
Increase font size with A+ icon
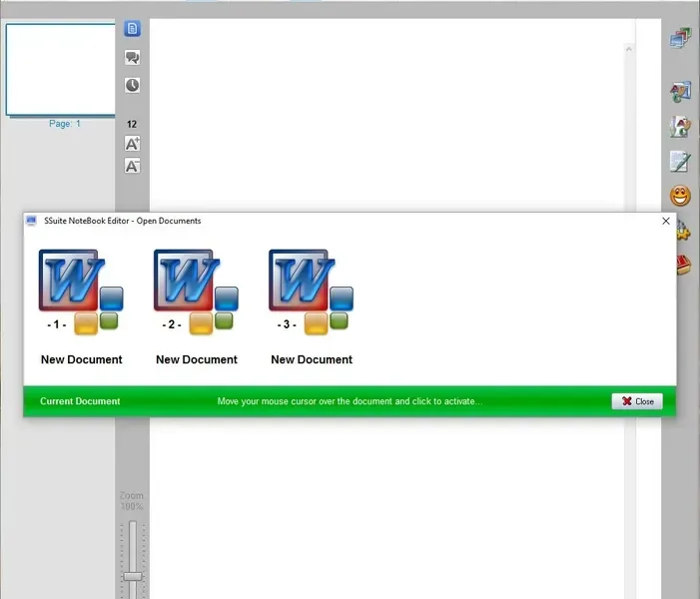(132, 144)
